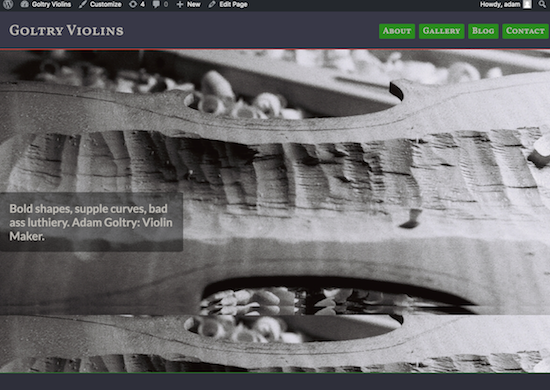Click the user avatar in admin bar

527,4
